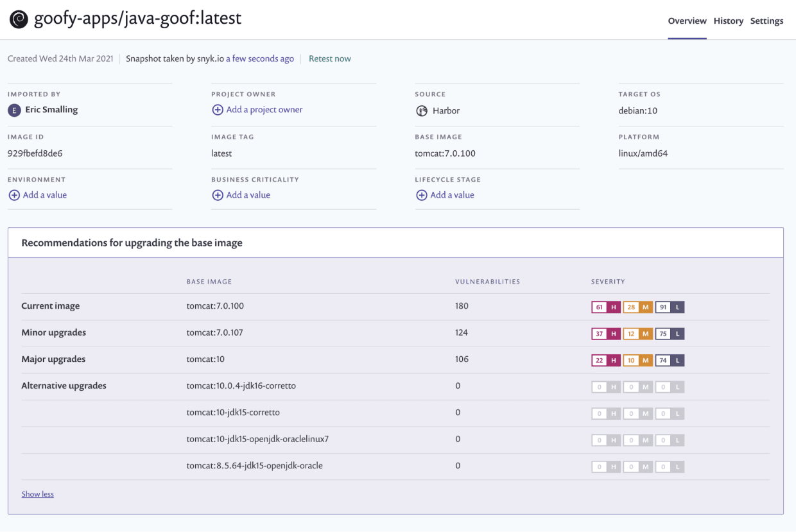Click the 61 H severity badge for current image

coord(606,307)
